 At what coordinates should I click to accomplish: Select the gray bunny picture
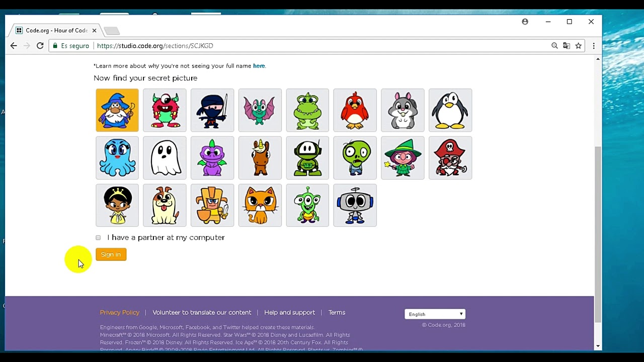click(x=403, y=110)
